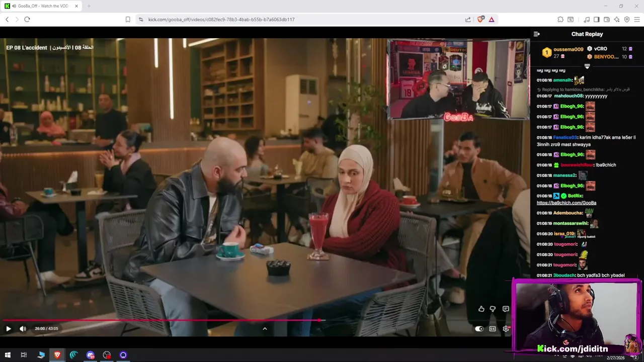The height and width of the screenshot is (362, 644).
Task: Click the 'Replying to hamidou_benchikha' reply line
Action: [584, 89]
